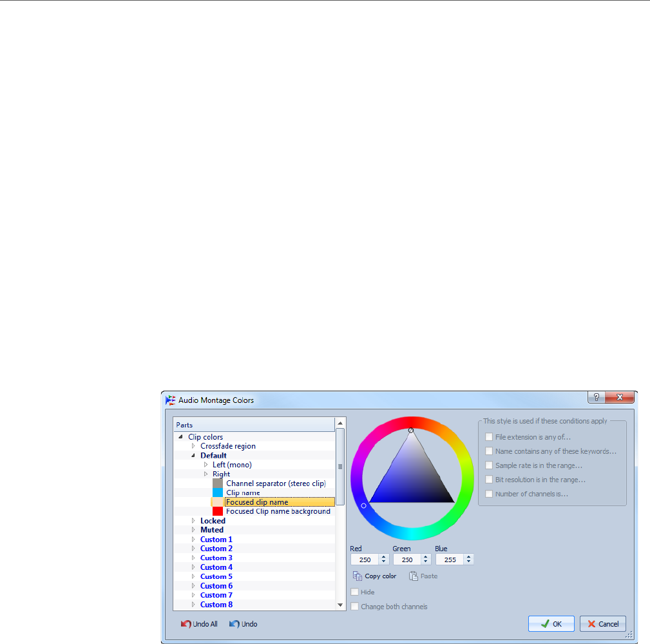Select the Custom 3 tree item
This screenshot has width=650, height=644.
tap(216, 558)
